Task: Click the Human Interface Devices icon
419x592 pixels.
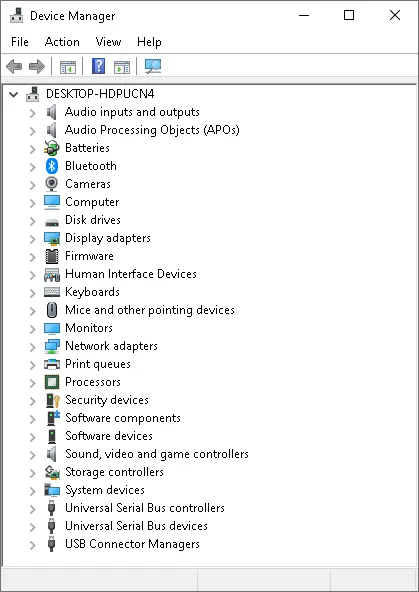Action: [52, 274]
